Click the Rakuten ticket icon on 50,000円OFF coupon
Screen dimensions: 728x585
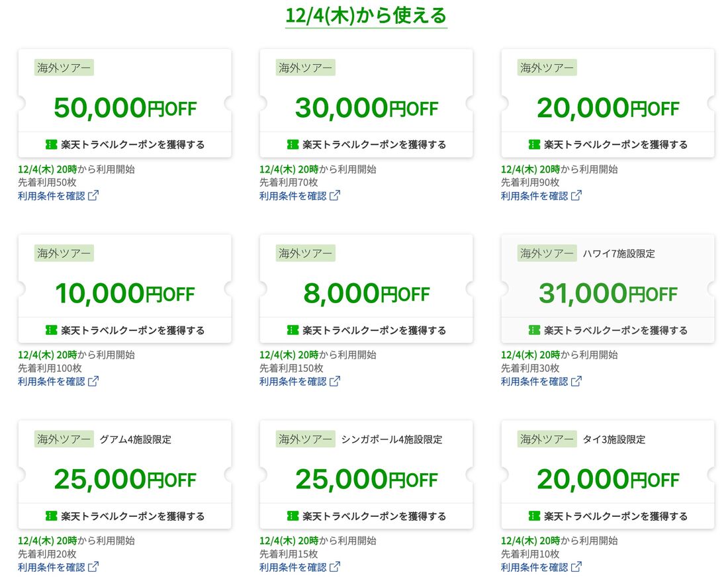click(52, 144)
